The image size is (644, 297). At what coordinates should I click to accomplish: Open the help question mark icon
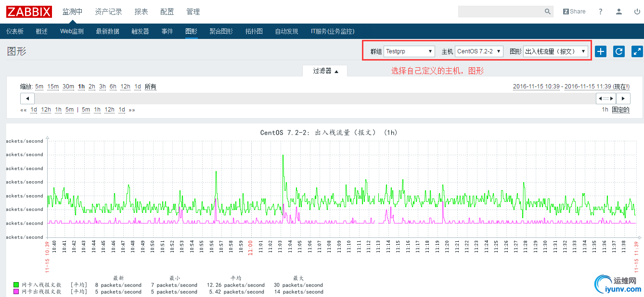point(601,12)
